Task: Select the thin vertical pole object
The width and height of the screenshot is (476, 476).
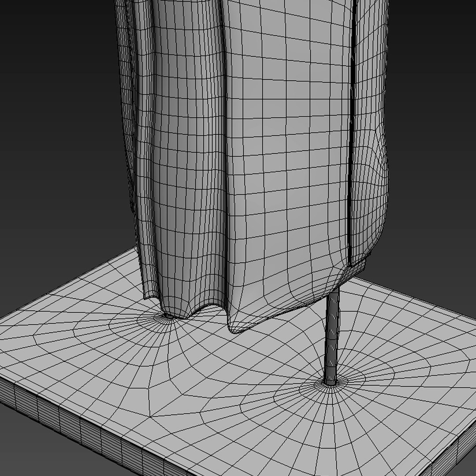Action: coord(332,337)
